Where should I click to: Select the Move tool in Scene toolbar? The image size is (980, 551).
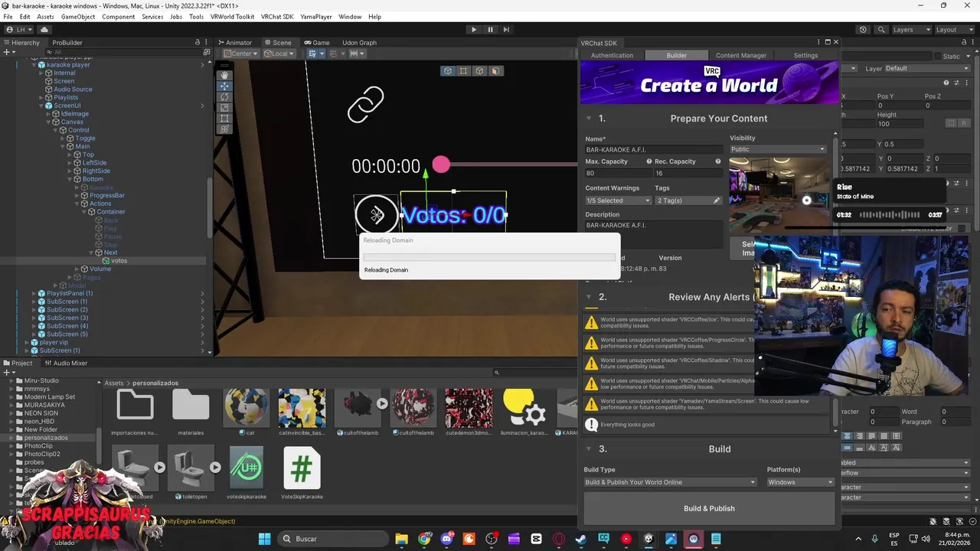pos(224,86)
